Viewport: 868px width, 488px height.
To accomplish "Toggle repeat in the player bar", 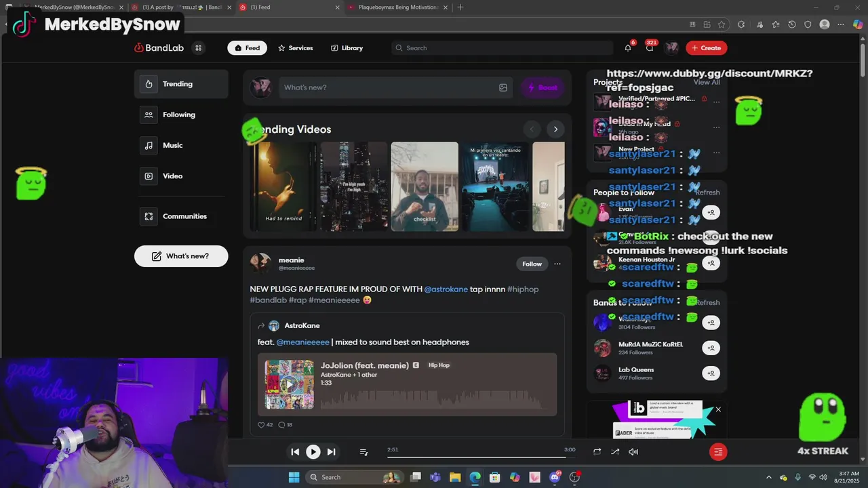I will (x=597, y=452).
